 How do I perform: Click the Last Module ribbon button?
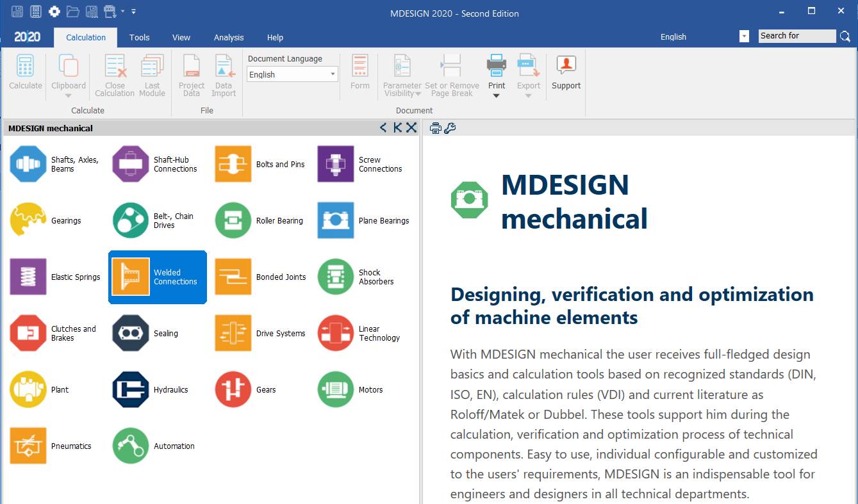152,76
